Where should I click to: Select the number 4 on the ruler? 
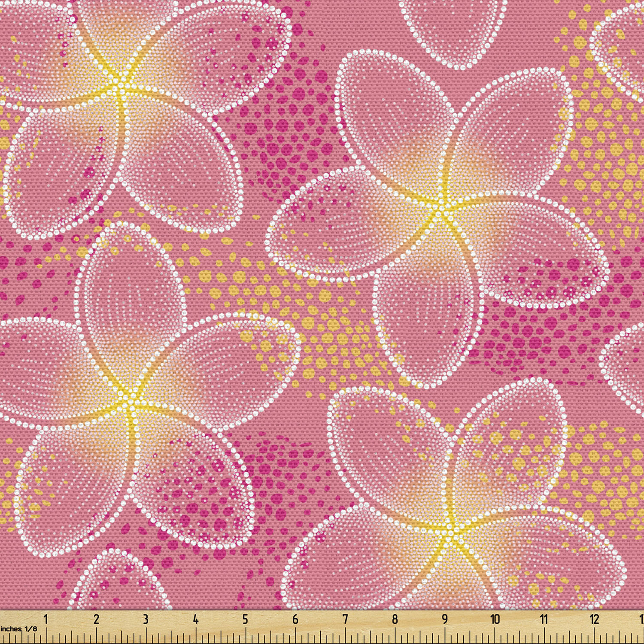point(195,619)
